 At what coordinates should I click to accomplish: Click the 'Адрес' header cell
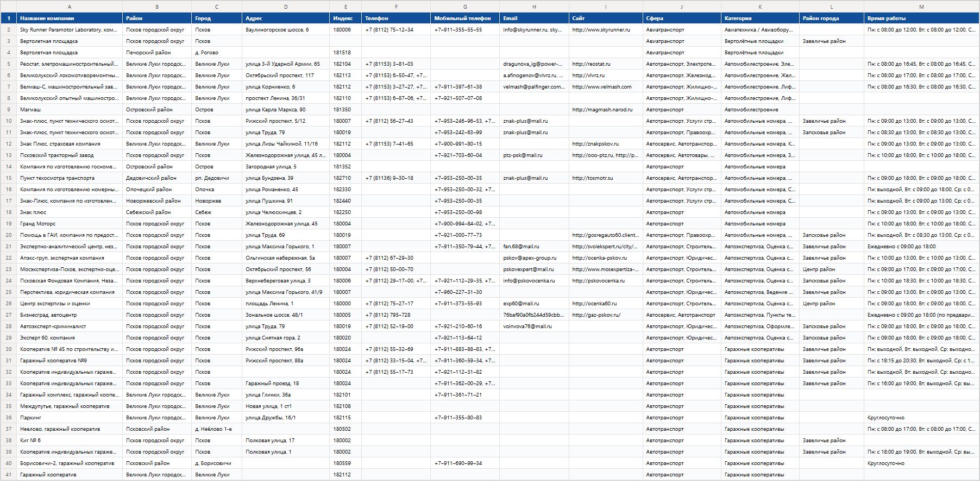pyautogui.click(x=286, y=18)
